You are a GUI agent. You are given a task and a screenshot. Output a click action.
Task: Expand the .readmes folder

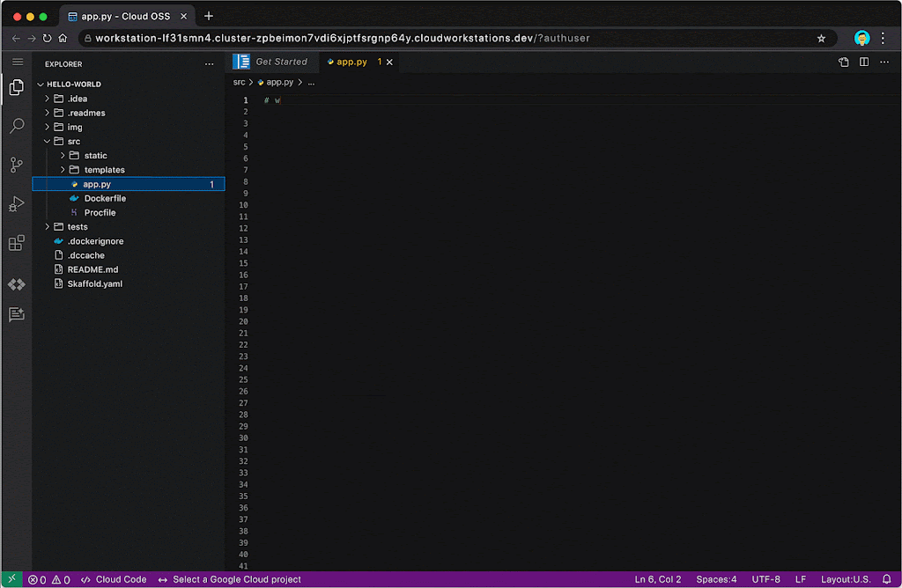(48, 114)
